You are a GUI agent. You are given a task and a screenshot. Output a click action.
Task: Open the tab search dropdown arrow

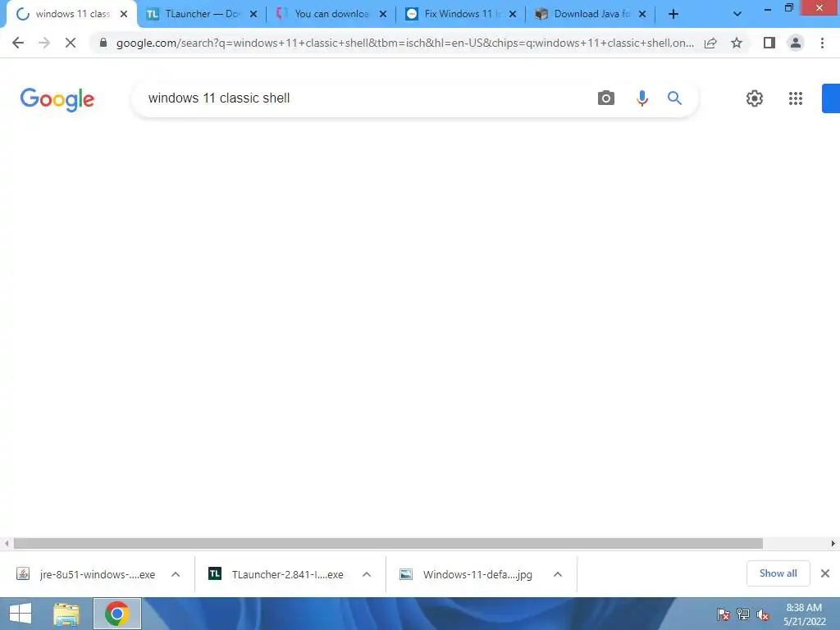[737, 14]
